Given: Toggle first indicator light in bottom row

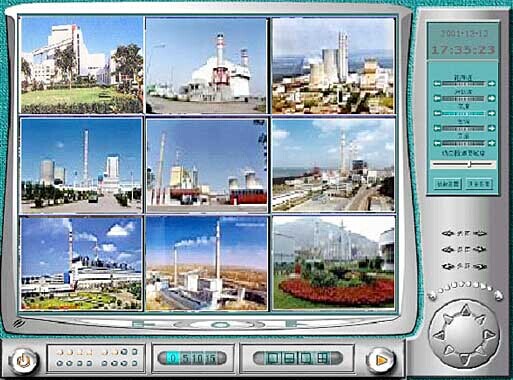Looking at the screenshot, I should [60, 363].
